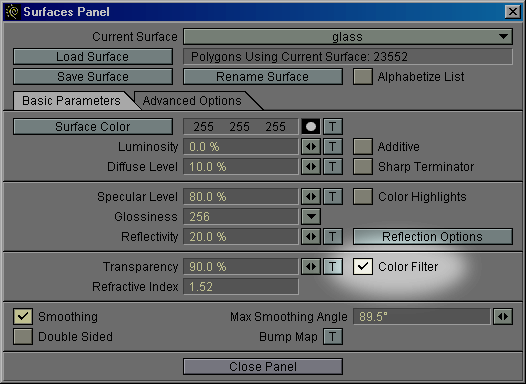The width and height of the screenshot is (526, 384).
Task: Open the Glossiness preset dropdown arrow
Action: pos(311,217)
